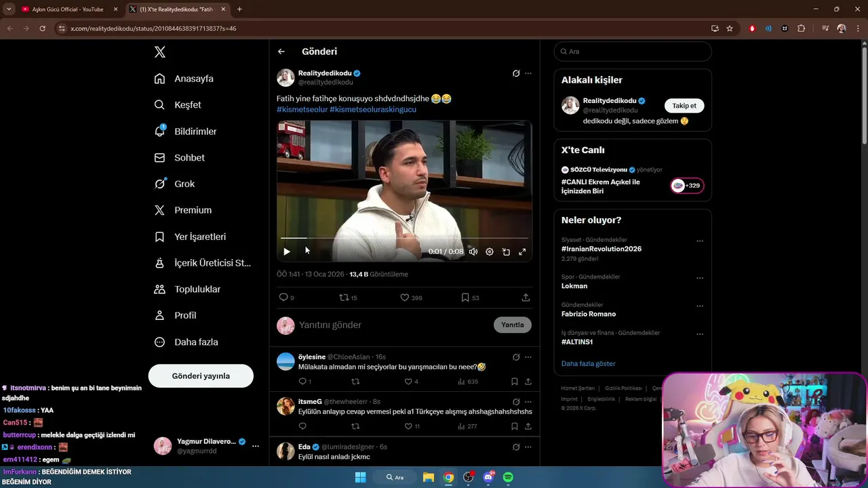Open Grok icon on main post

point(516,73)
